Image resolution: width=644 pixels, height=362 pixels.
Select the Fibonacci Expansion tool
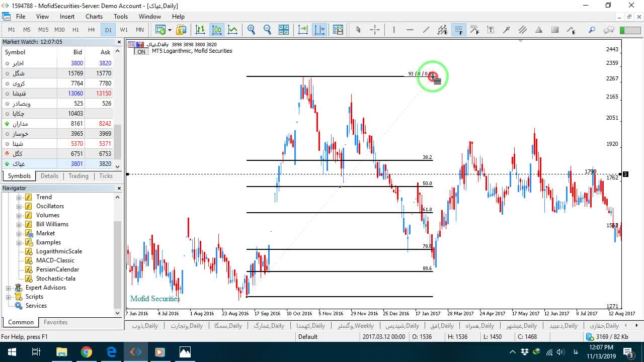click(474, 30)
